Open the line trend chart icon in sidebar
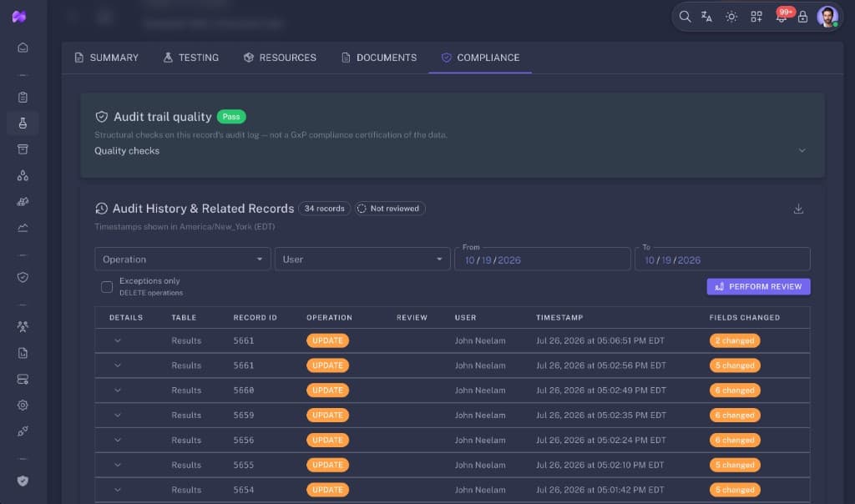855x504 pixels. coord(23,228)
